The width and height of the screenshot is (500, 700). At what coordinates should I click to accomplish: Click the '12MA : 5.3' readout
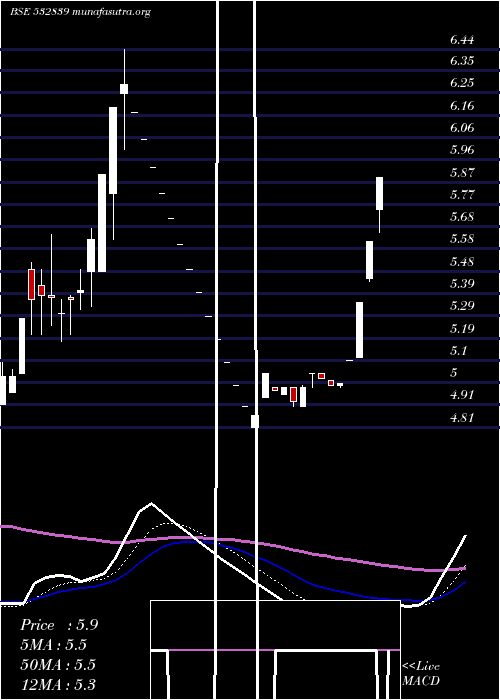tap(58, 684)
